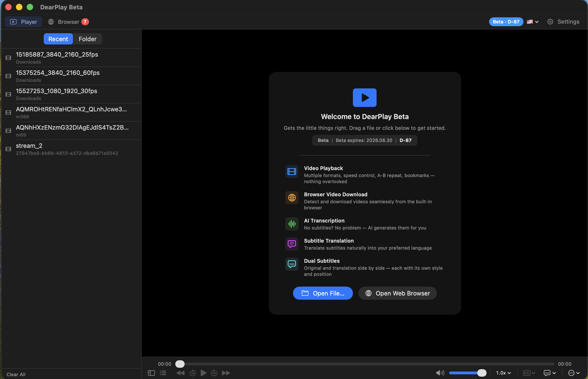Click the Subtitle Translation title
Screen dimensions: 588x379
[329, 241]
